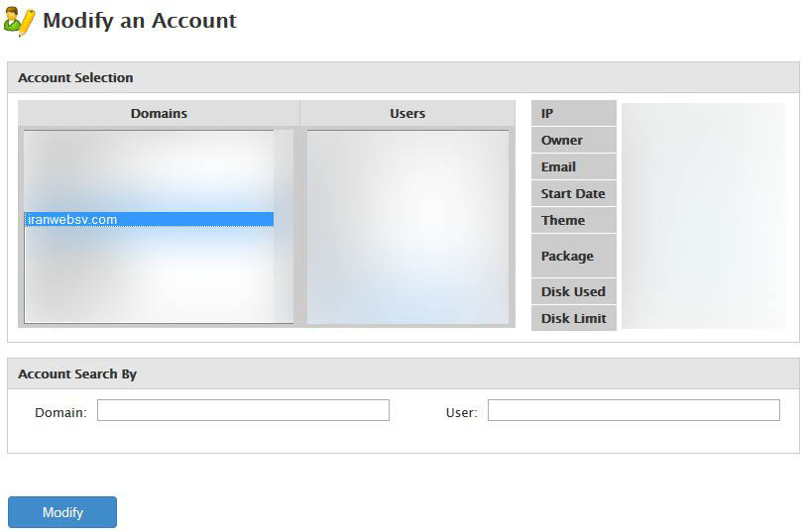Click the Domains column header
805x532 pixels.
(159, 113)
